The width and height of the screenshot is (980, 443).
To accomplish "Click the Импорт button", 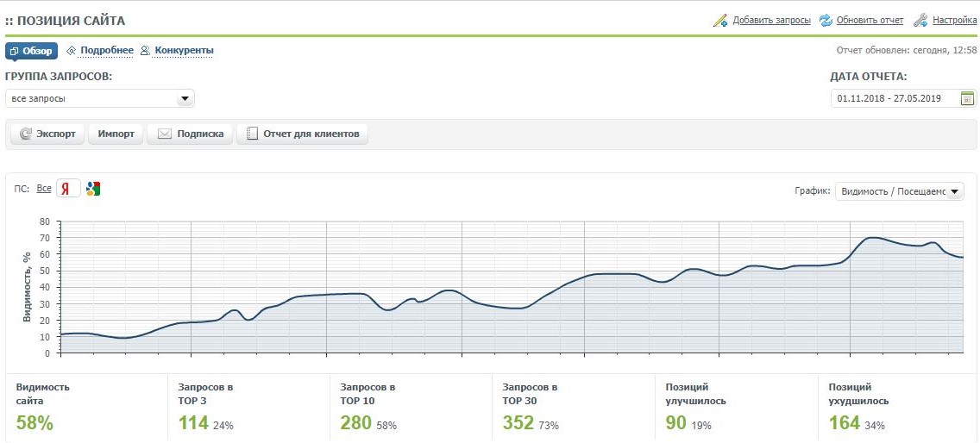I will 116,134.
